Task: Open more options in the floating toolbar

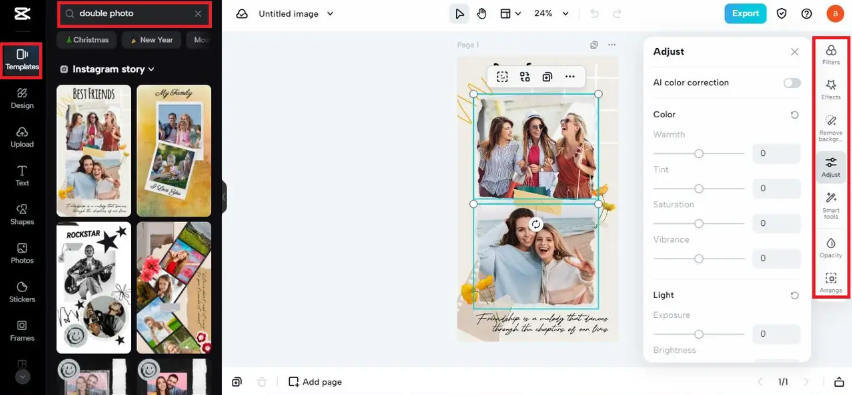Action: tap(569, 77)
